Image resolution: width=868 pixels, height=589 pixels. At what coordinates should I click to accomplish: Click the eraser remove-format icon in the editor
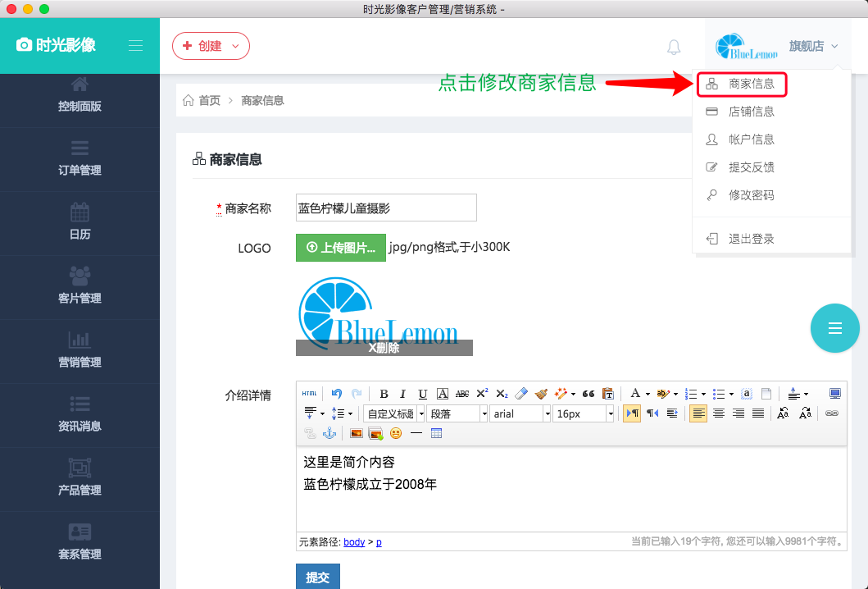click(x=521, y=391)
